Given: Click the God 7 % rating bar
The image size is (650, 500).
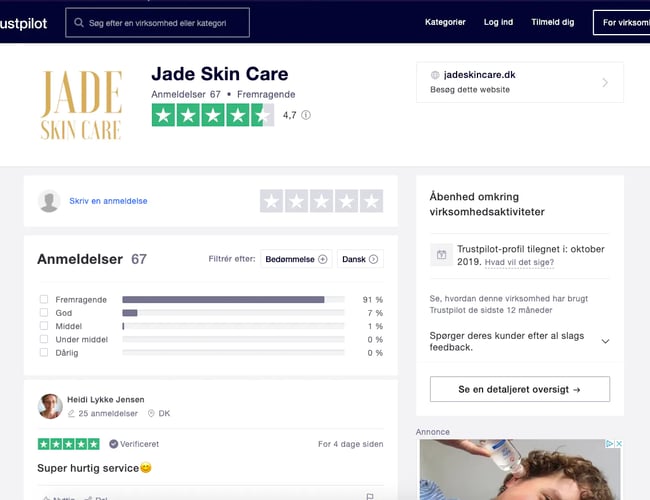Looking at the screenshot, I should click(x=233, y=313).
